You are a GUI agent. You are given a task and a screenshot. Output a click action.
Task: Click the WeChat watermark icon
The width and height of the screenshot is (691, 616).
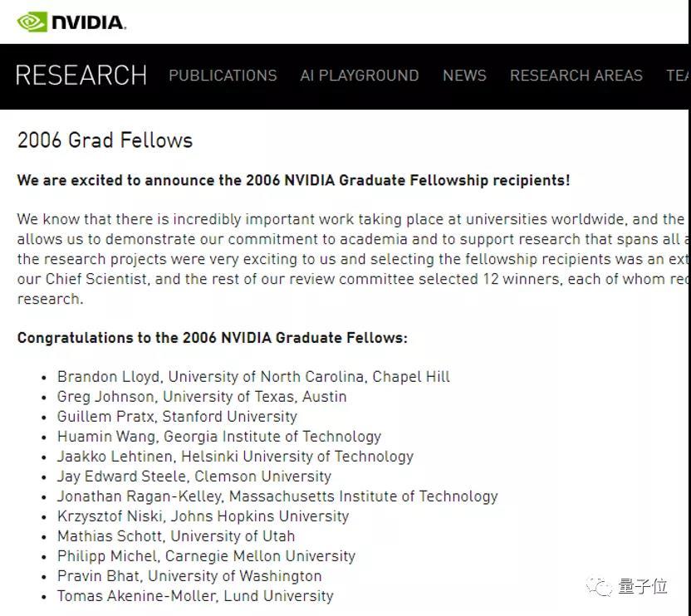click(x=599, y=587)
